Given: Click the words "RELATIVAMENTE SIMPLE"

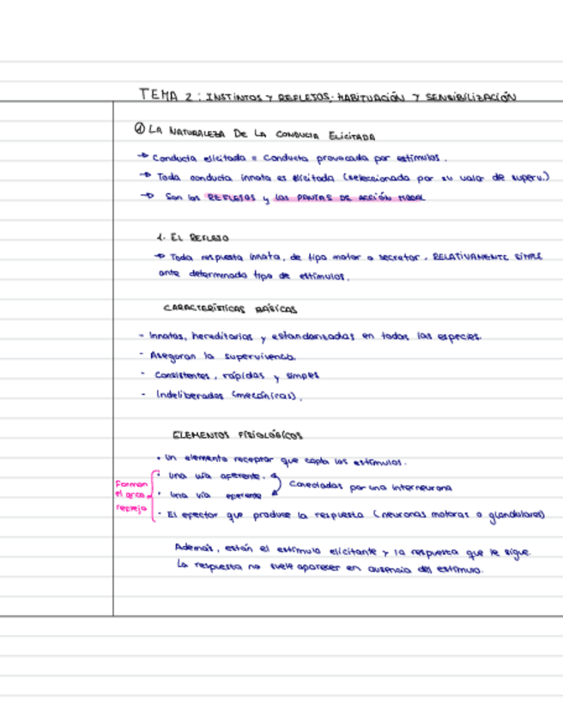Looking at the screenshot, I should (x=487, y=257).
